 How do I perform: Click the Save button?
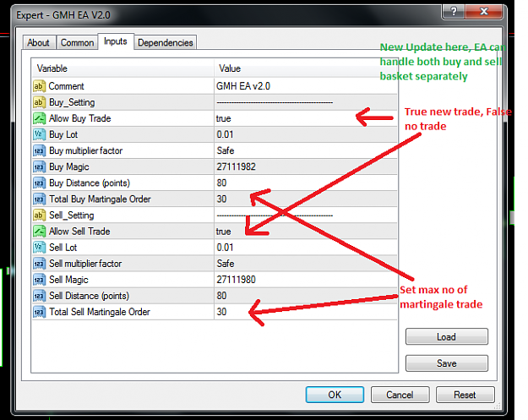click(x=447, y=363)
